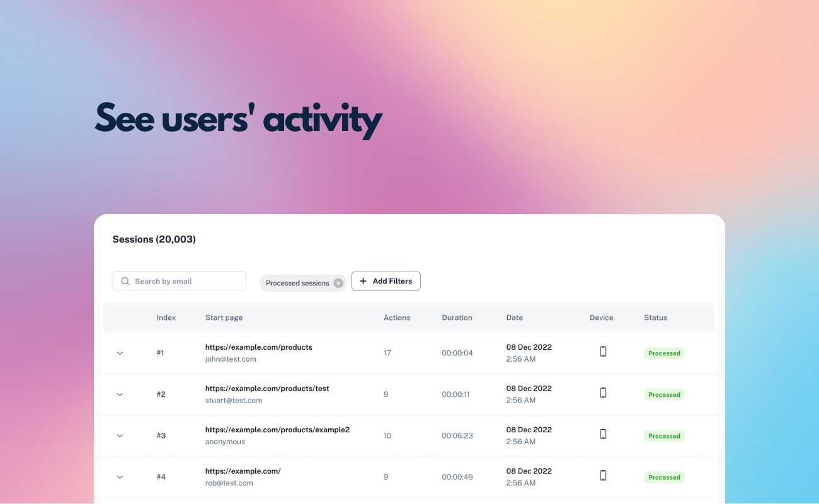Expand session #1 with its chevron
Image resolution: width=819 pixels, height=504 pixels.
120,353
